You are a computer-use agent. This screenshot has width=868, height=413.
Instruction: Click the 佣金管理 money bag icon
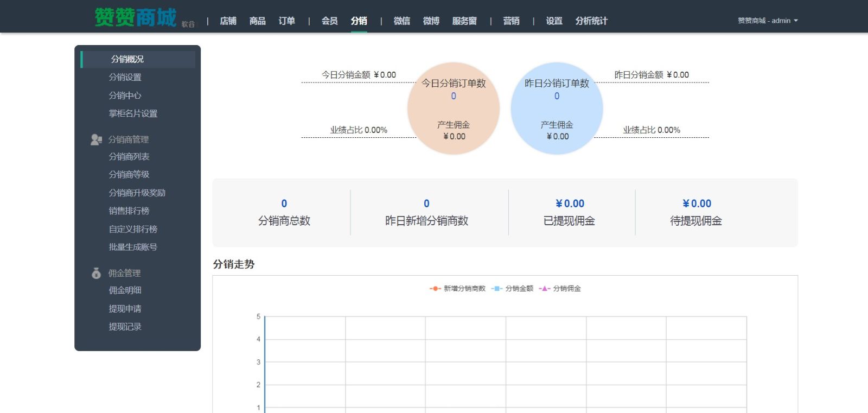(96, 273)
